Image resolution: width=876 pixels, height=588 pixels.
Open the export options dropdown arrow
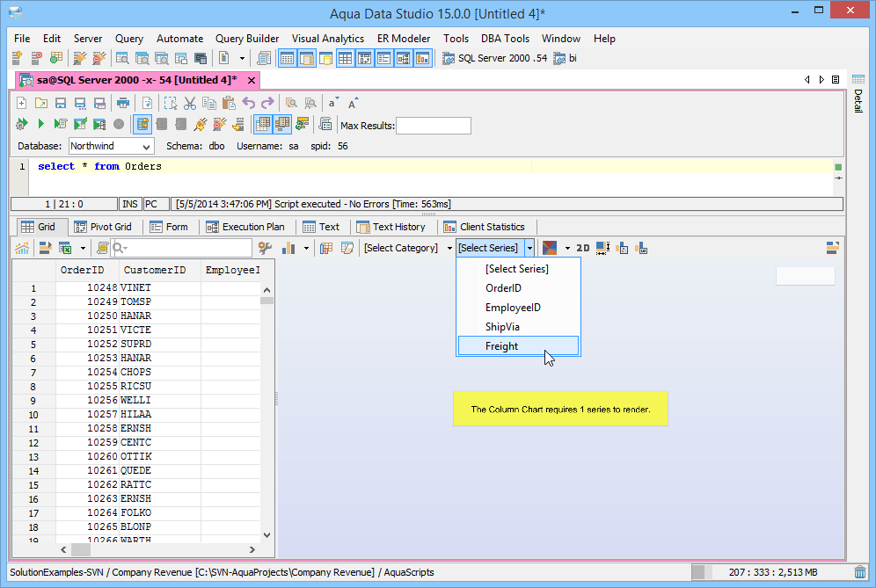[x=83, y=248]
